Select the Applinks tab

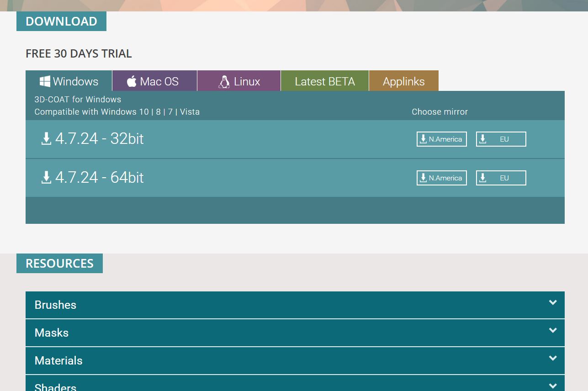click(404, 81)
